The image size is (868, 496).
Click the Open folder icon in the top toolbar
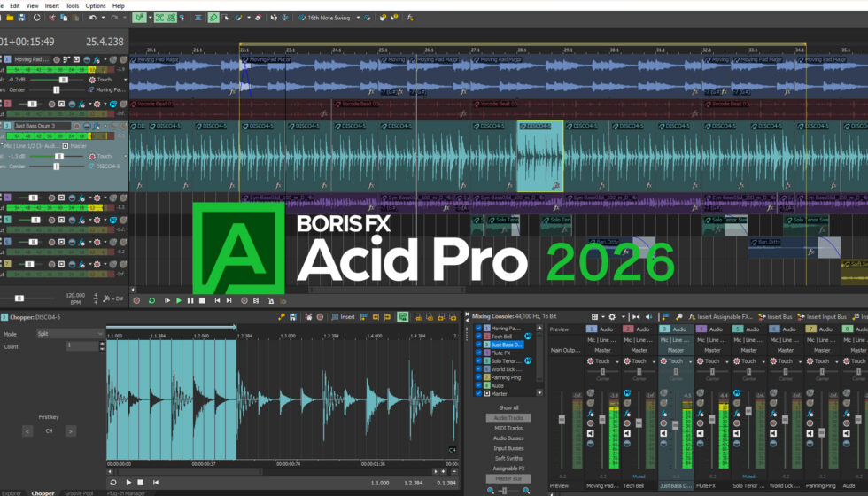tap(10, 18)
